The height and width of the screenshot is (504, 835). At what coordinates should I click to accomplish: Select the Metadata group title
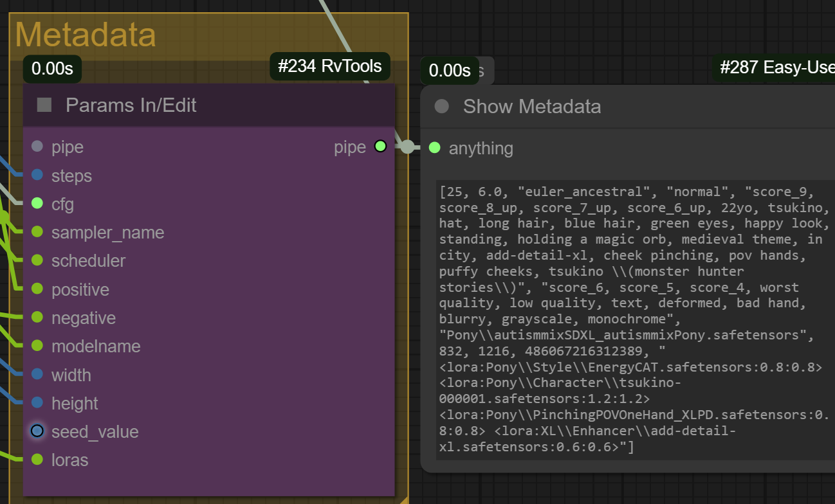point(86,35)
